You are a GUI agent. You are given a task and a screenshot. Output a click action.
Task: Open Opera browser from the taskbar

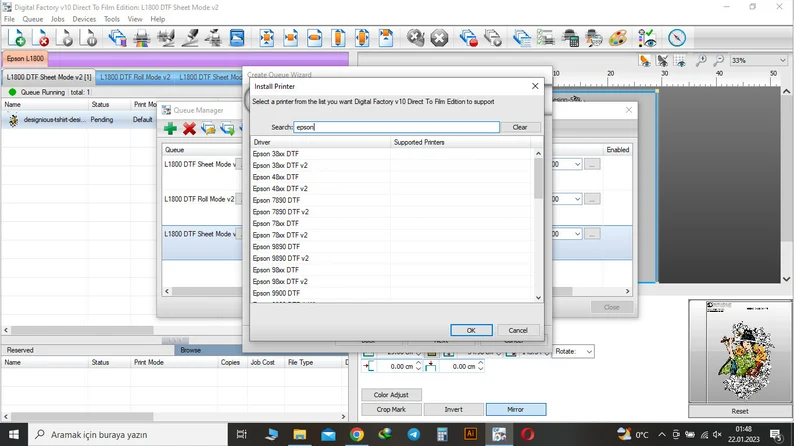click(x=528, y=434)
